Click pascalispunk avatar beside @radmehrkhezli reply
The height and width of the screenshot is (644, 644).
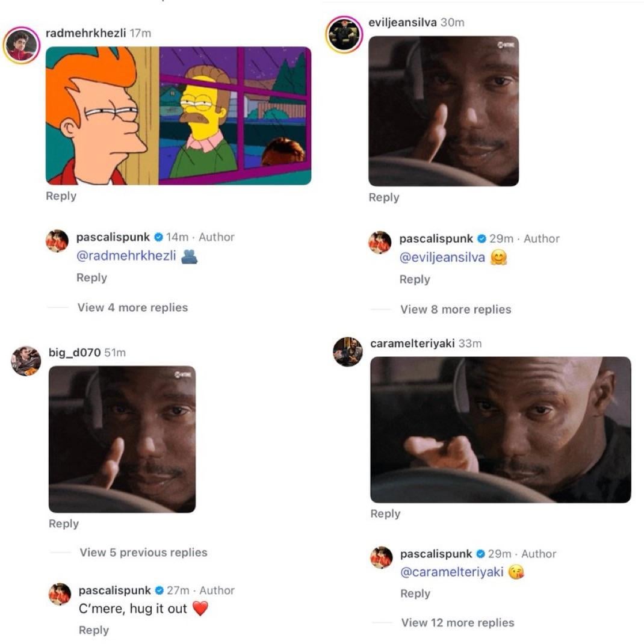point(57,241)
